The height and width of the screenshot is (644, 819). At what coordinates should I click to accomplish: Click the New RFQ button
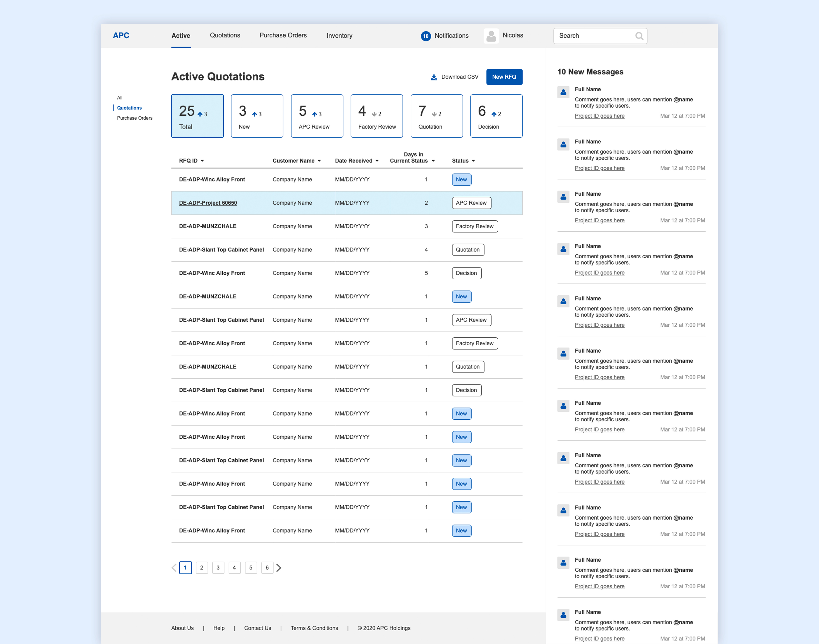coord(505,76)
